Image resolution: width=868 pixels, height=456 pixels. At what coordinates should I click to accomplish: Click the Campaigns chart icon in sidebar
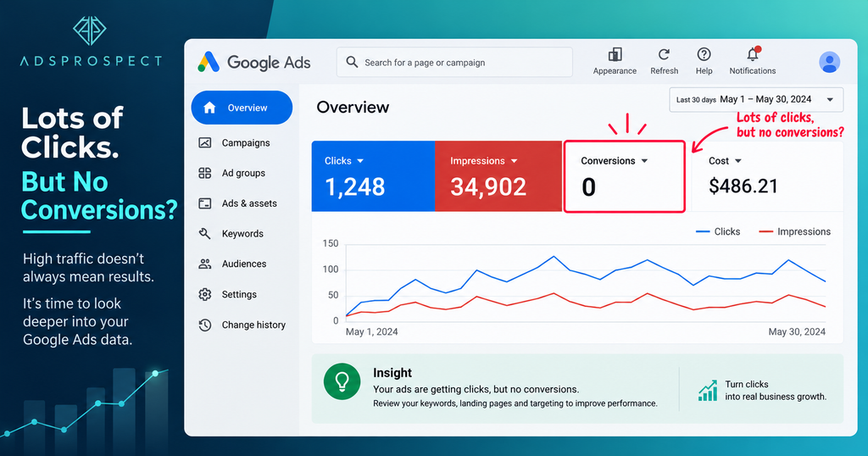pos(205,142)
